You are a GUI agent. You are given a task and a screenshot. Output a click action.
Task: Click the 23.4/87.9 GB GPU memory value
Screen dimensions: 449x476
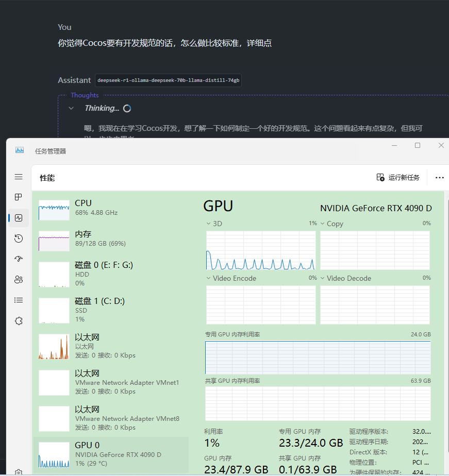236,470
